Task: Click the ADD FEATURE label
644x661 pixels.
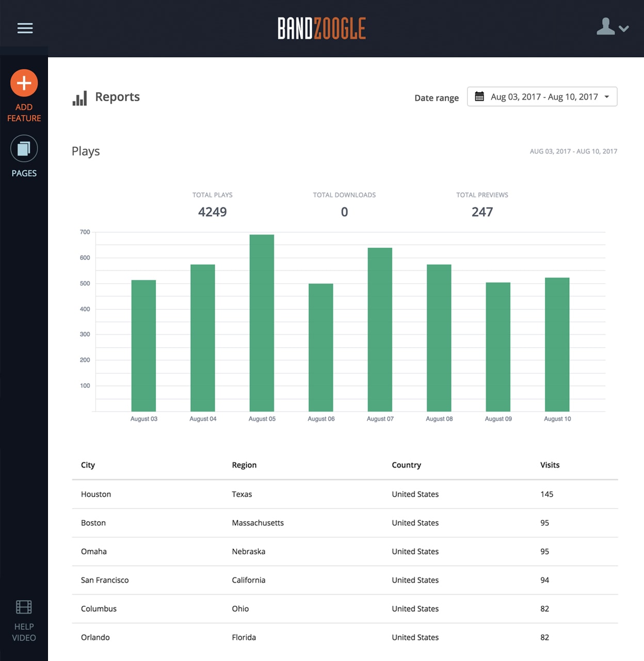Action: coord(24,112)
